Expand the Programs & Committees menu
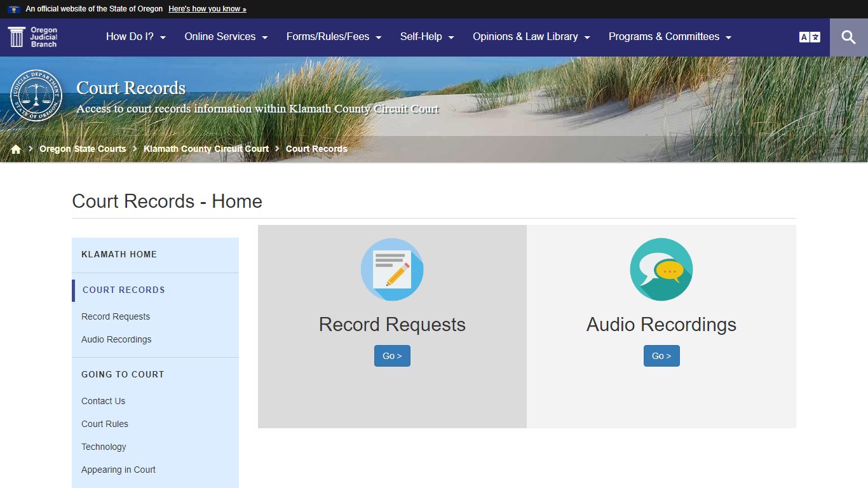868x488 pixels. (x=670, y=37)
